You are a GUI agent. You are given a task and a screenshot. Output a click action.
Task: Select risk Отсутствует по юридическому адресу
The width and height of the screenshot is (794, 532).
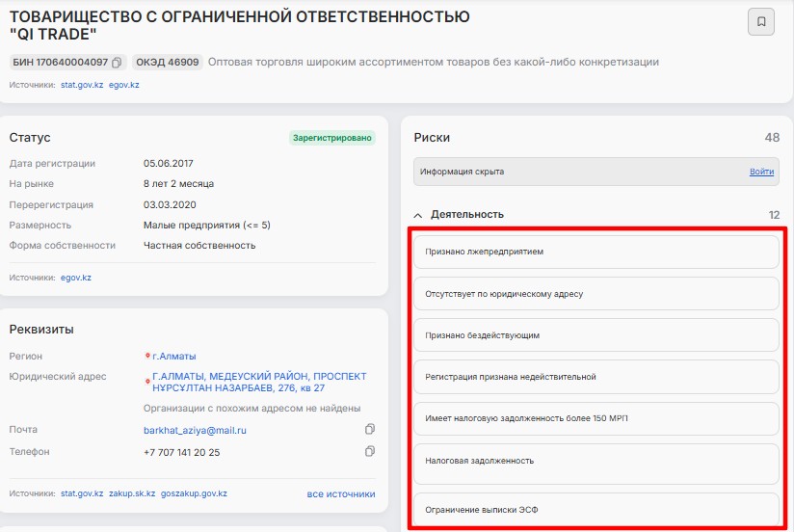[x=596, y=294]
